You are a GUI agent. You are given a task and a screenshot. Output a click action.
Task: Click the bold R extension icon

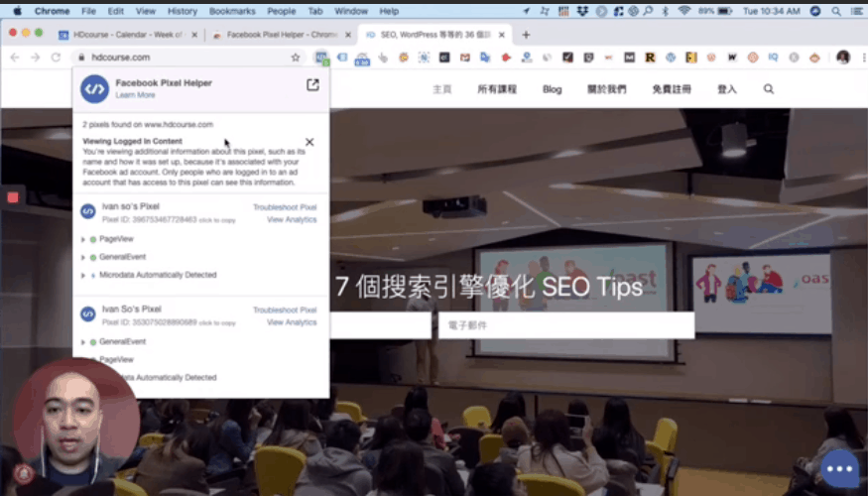(650, 57)
